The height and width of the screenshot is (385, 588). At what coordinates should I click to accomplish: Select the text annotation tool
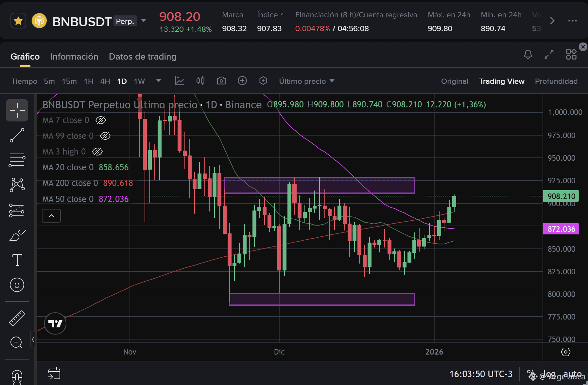click(x=17, y=260)
